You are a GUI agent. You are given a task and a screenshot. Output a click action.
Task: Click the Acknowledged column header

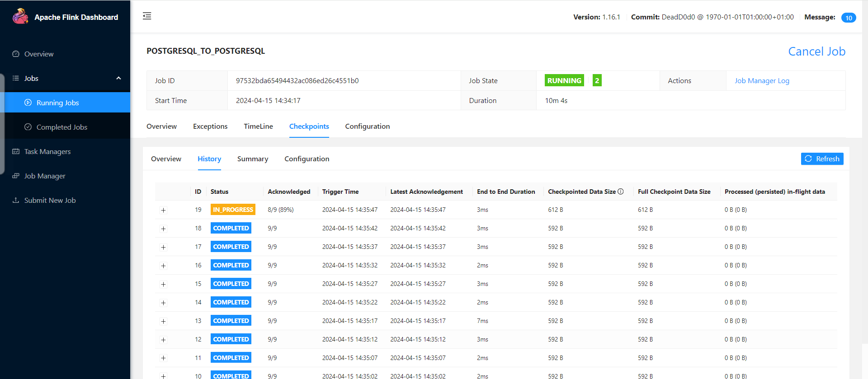[289, 192]
